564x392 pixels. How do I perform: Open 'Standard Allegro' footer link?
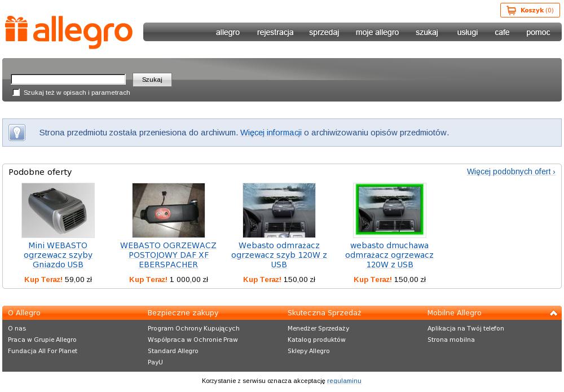tap(173, 351)
